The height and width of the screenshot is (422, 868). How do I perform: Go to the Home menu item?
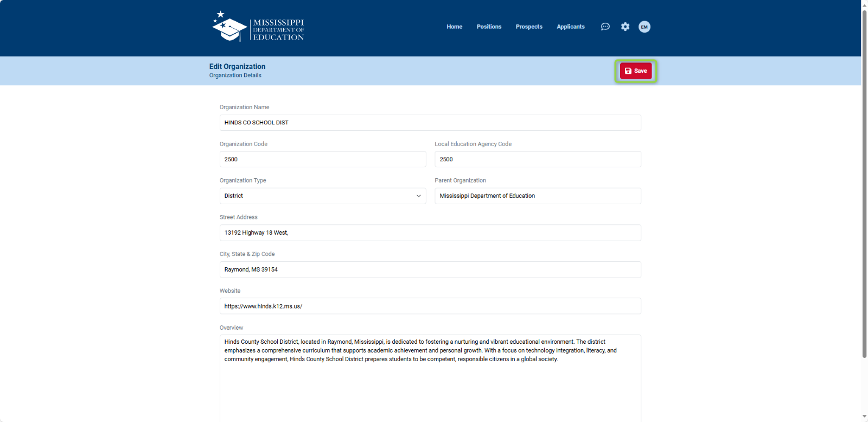tap(455, 27)
